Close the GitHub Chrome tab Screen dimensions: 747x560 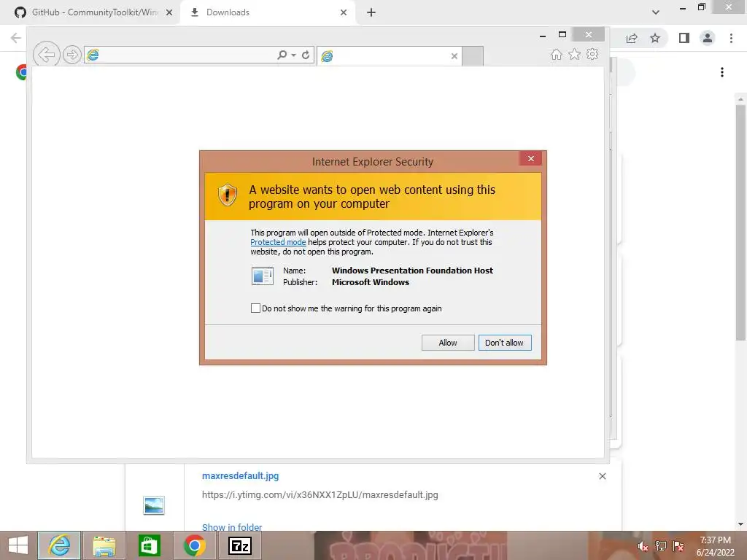pyautogui.click(x=169, y=12)
